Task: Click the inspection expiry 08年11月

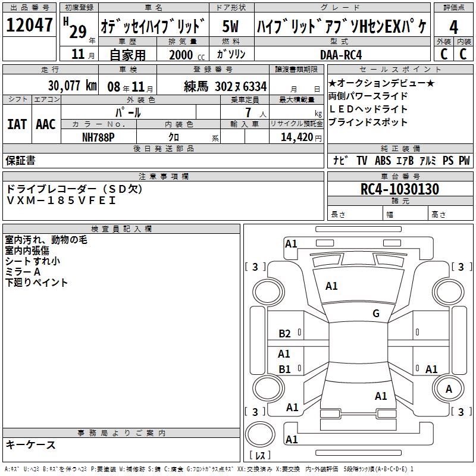Action: [x=130, y=87]
